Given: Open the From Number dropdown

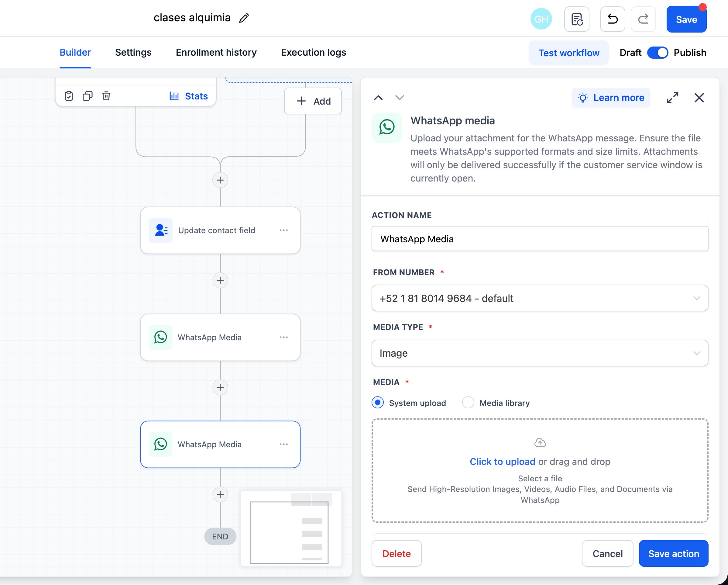Looking at the screenshot, I should (540, 298).
